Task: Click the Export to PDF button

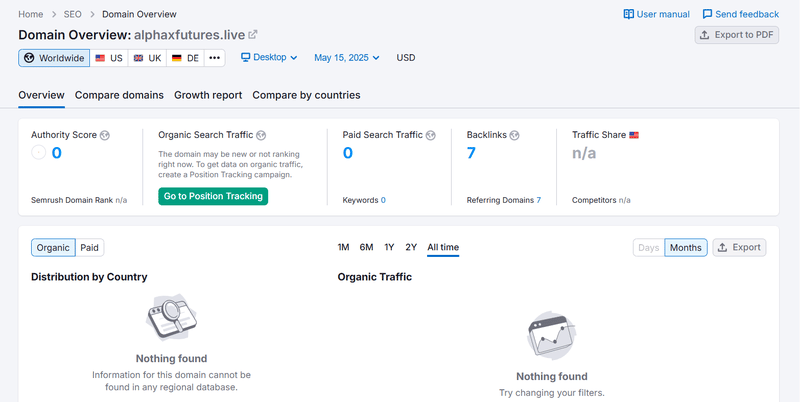Action: pyautogui.click(x=736, y=35)
